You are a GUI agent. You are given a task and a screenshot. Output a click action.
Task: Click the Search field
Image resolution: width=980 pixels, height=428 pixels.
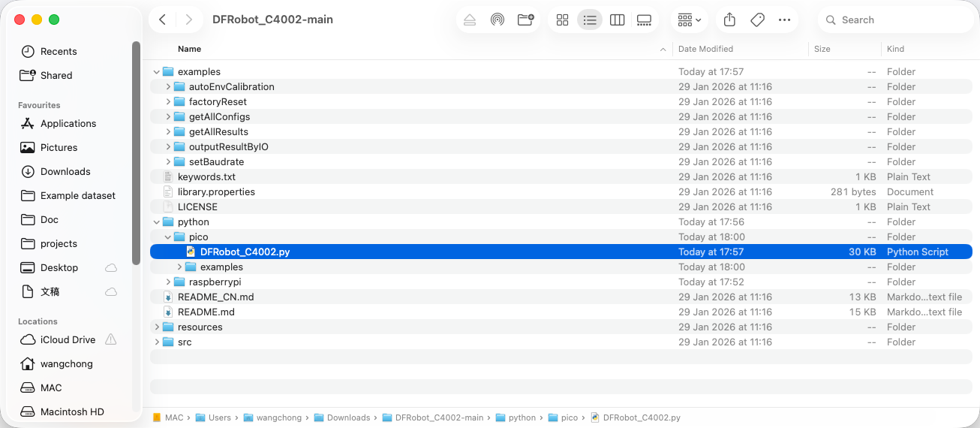tap(894, 20)
